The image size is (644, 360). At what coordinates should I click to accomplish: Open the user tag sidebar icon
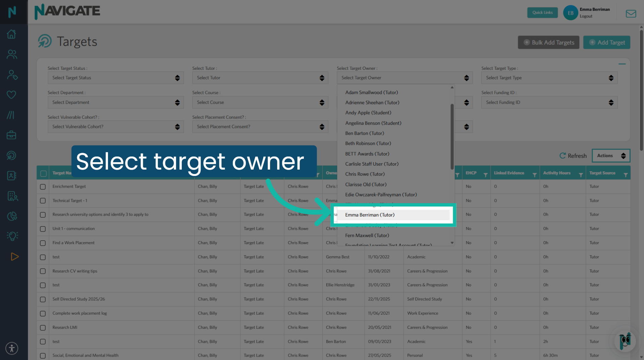(x=12, y=75)
